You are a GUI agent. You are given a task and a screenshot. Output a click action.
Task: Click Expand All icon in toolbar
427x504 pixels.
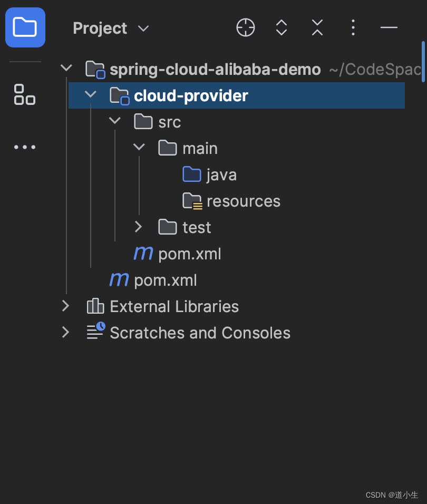(x=282, y=27)
